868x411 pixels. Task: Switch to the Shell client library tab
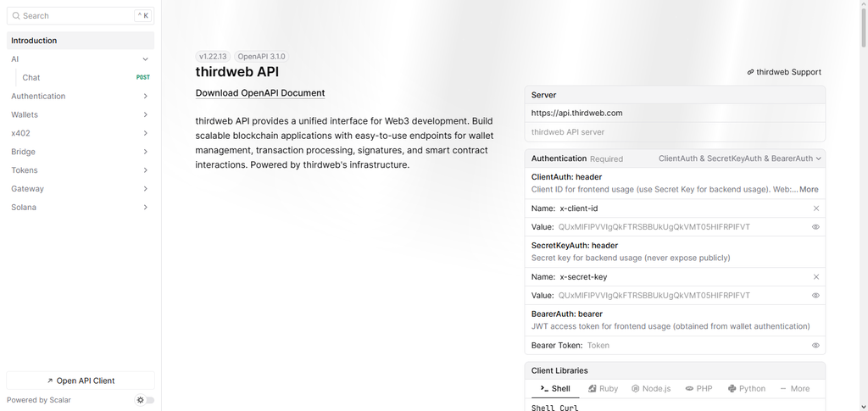tap(555, 388)
